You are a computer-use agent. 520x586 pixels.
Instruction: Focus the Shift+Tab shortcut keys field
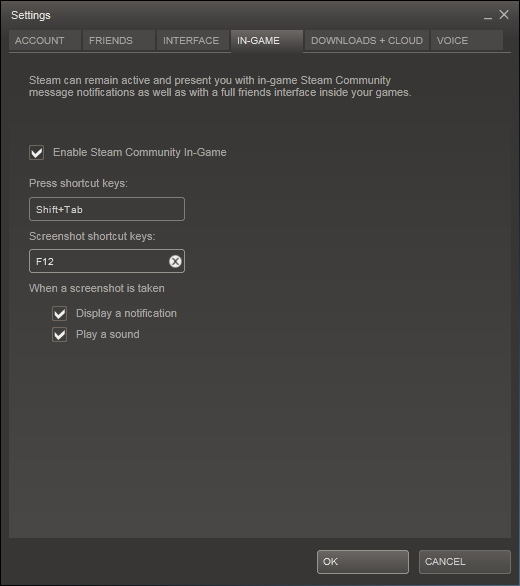click(107, 209)
